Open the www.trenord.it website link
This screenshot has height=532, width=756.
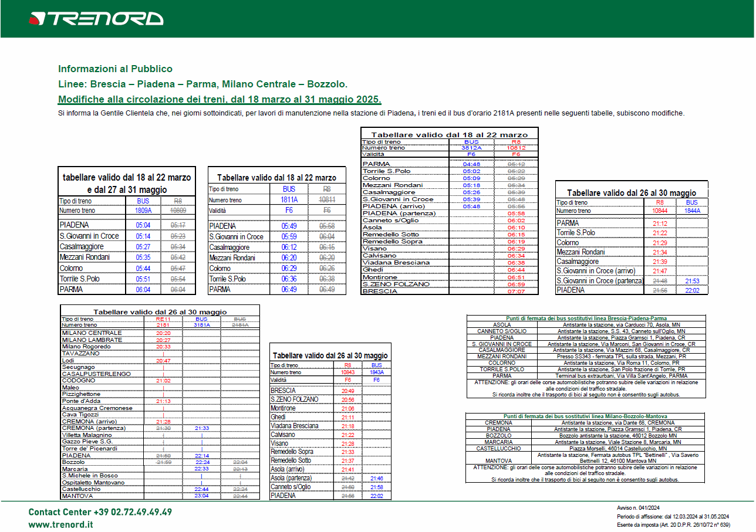[x=60, y=525]
